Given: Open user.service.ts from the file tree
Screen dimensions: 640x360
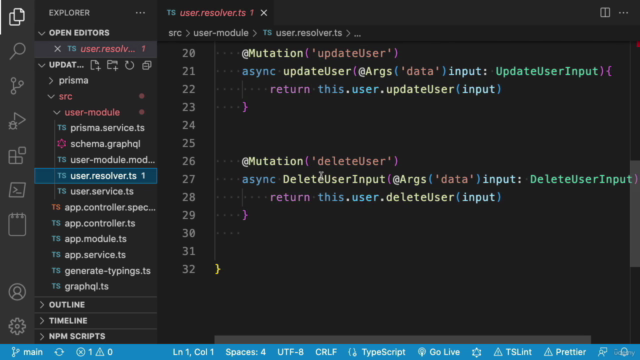Looking at the screenshot, I should coord(102,191).
